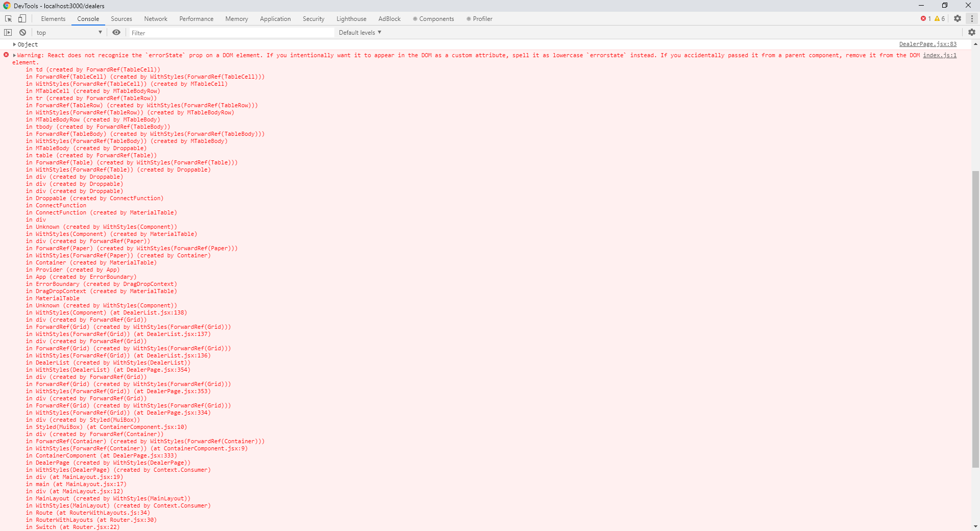Click the 'created by DragDropContext' stack line
The height and width of the screenshot is (531, 980).
click(x=102, y=284)
